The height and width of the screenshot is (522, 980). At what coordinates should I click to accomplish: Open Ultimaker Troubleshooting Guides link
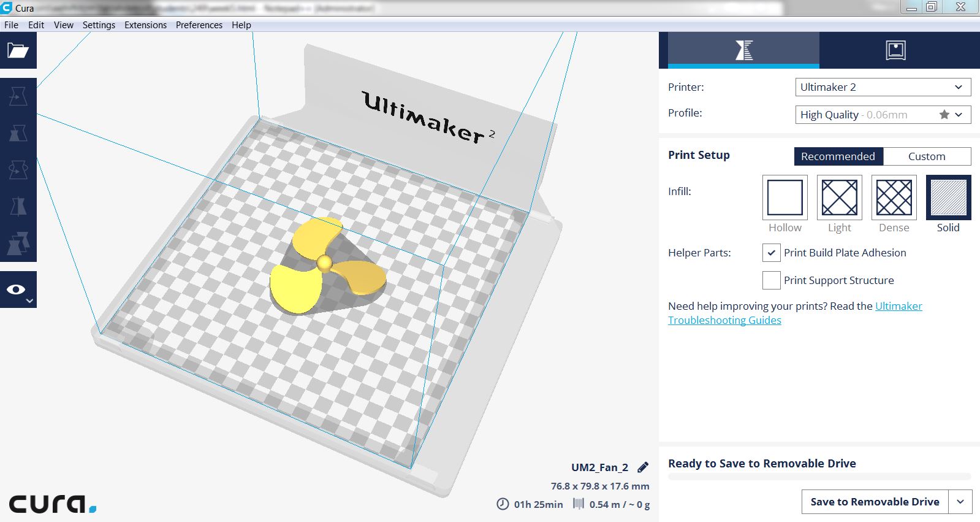click(x=795, y=313)
